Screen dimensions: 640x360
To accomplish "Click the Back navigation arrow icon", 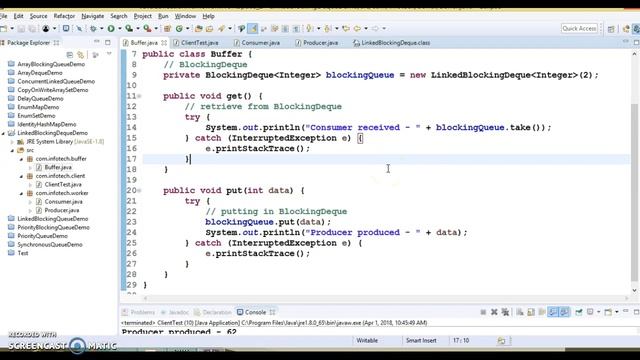I will click(x=357, y=29).
